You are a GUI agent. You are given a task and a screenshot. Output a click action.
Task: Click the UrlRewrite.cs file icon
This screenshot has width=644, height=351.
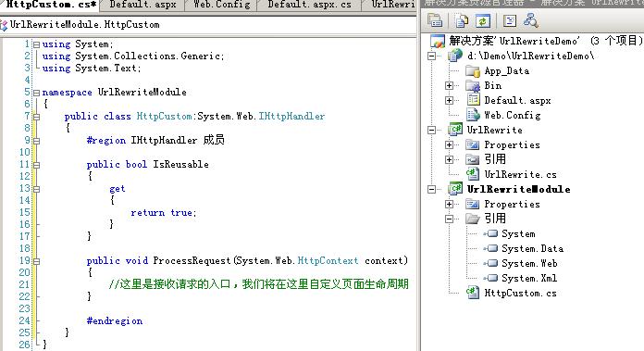[x=473, y=174]
